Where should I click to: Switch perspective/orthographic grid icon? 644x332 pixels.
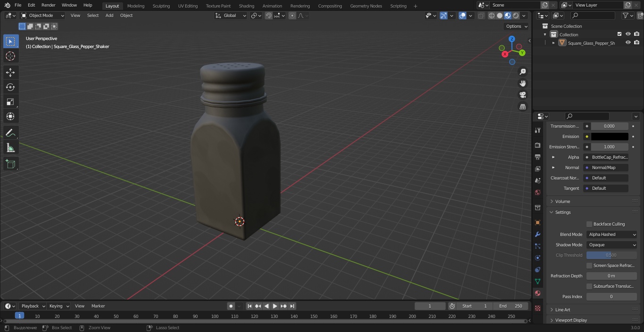[522, 107]
